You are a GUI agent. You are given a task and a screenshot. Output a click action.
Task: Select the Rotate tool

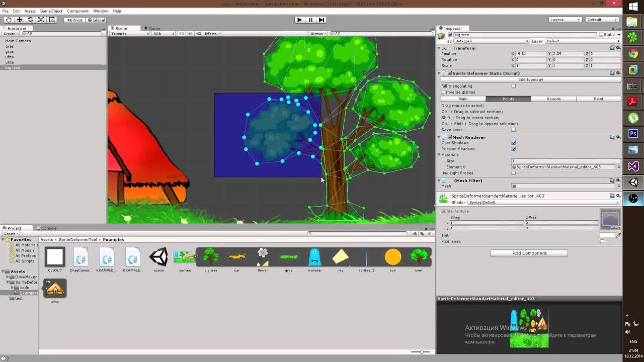click(30, 19)
